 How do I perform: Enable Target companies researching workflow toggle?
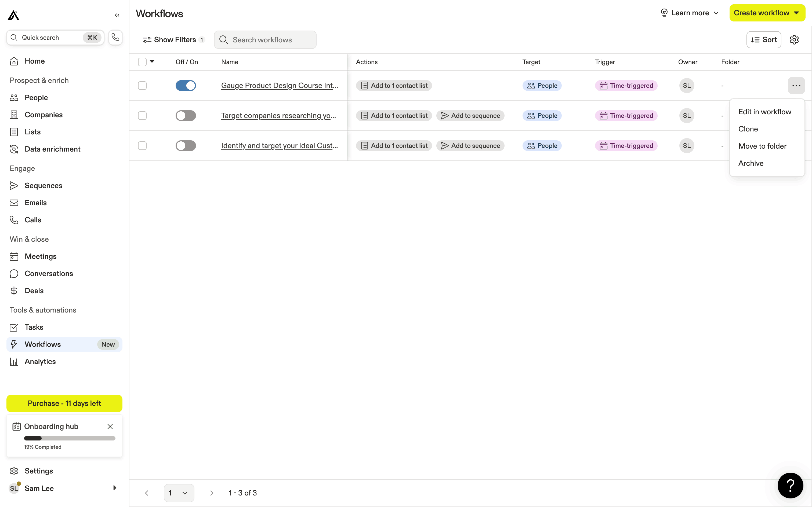coord(186,116)
